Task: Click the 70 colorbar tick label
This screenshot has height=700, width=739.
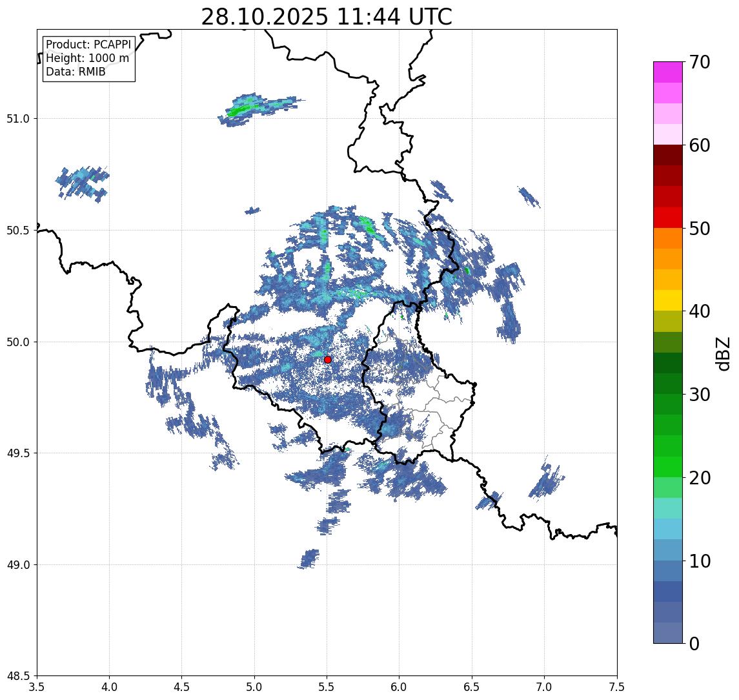Action: click(x=700, y=62)
